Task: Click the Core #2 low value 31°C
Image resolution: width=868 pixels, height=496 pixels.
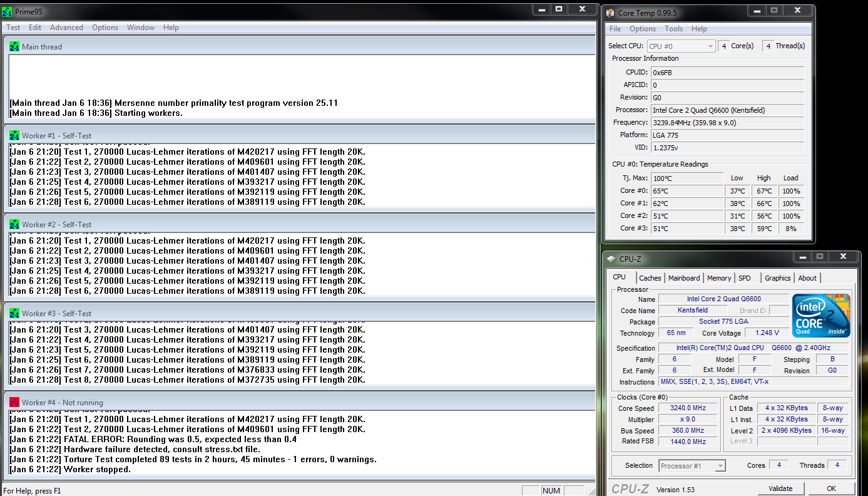Action: tap(737, 216)
